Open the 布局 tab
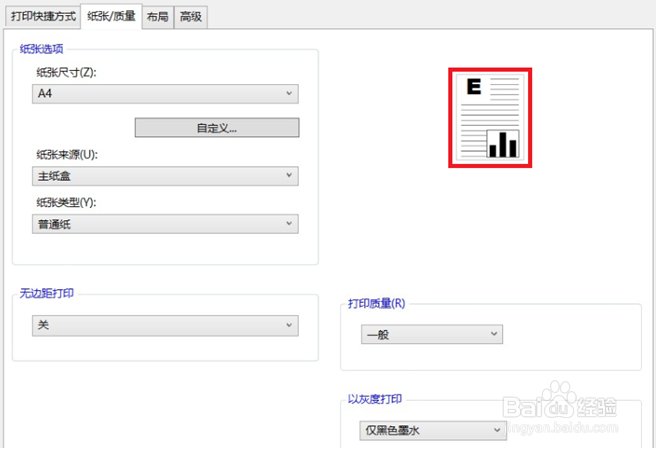The image size is (656, 451). [158, 17]
